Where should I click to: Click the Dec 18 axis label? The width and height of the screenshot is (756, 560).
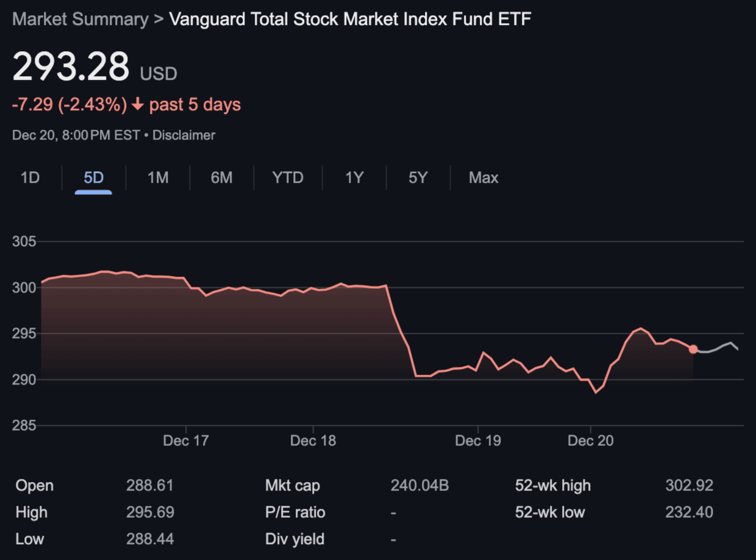313,441
